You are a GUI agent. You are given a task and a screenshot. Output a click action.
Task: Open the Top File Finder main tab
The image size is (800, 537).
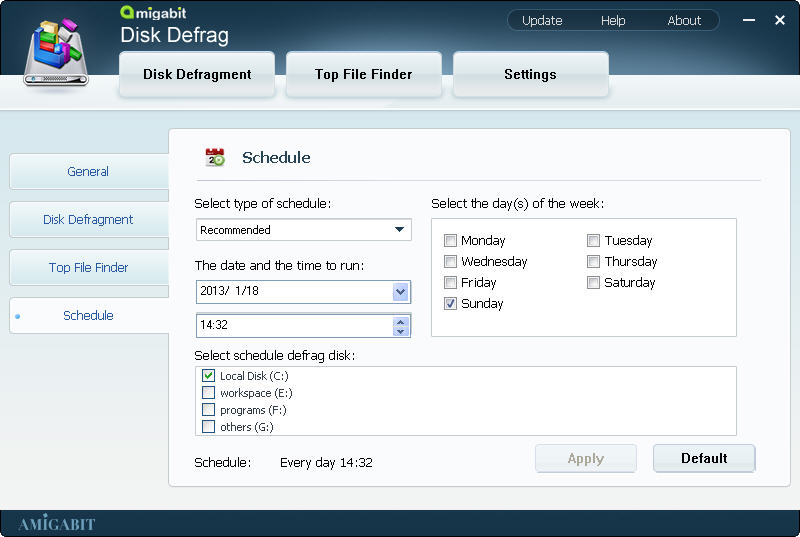tap(363, 74)
